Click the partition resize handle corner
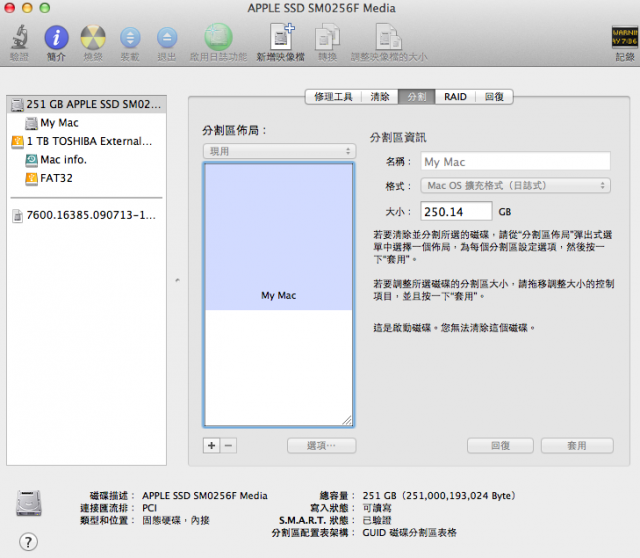Screen dimensions: 640x558 (347, 420)
